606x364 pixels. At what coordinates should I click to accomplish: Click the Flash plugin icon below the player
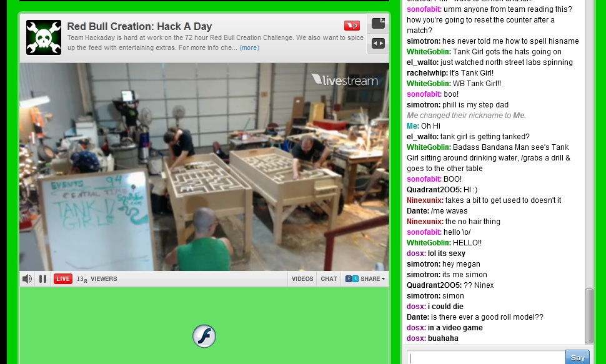point(204,336)
